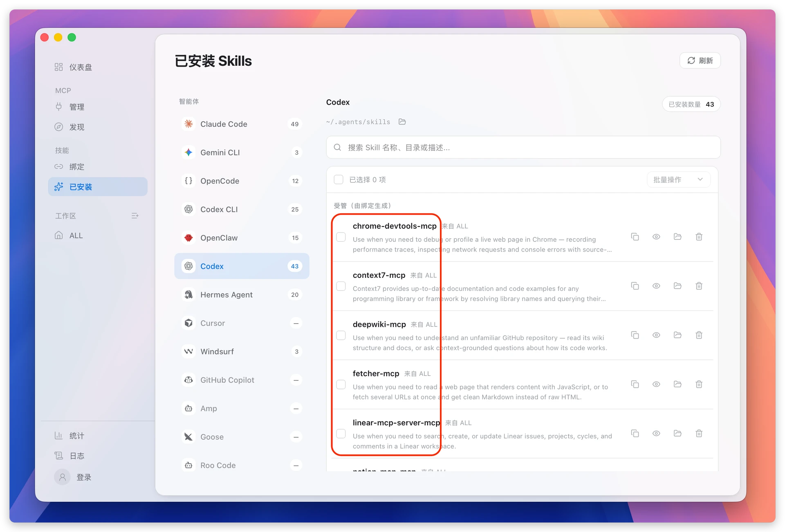The height and width of the screenshot is (532, 785).
Task: Tick the chrome-devtools-mcp checkbox
Action: (x=341, y=237)
